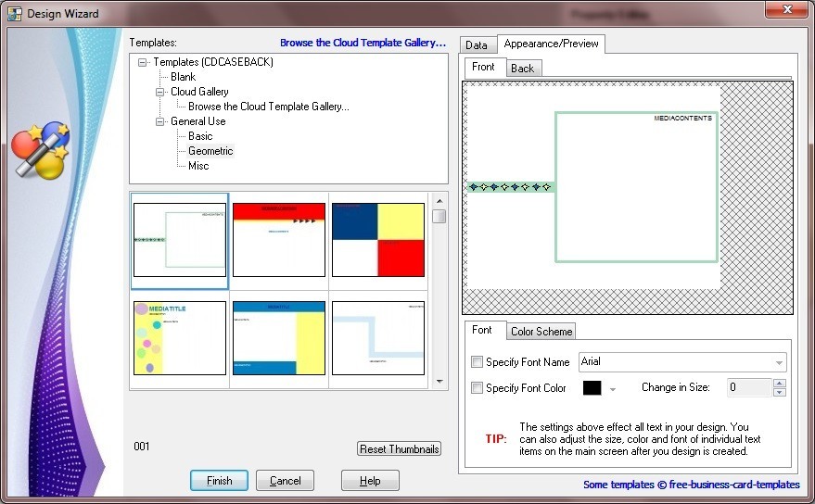Collapse the Templates (CDCASEBACK) tree node

tap(142, 62)
